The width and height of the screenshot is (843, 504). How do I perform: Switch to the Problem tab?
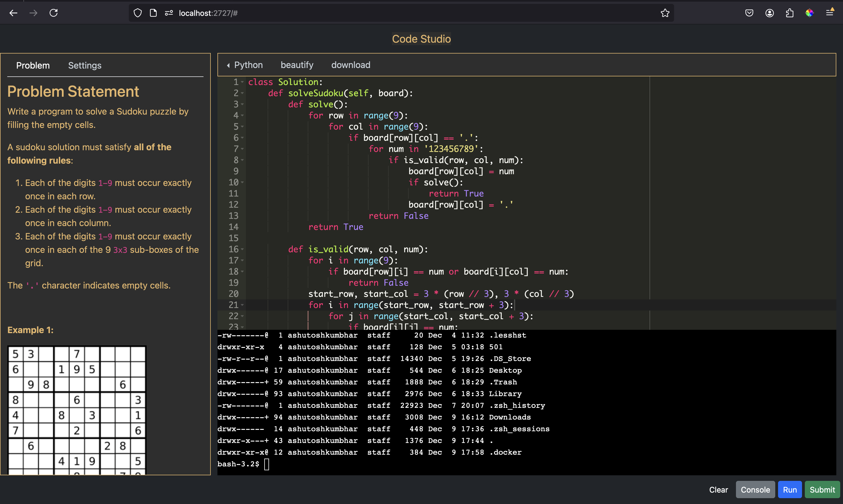tap(33, 65)
